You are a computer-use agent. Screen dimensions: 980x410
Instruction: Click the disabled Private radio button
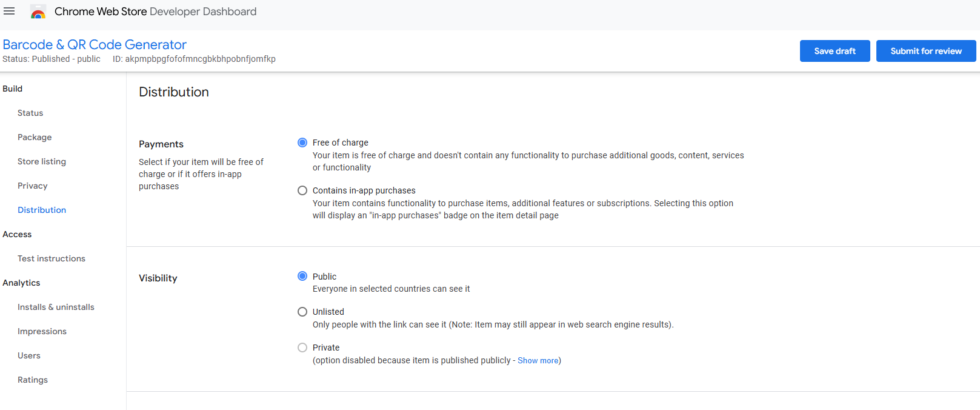click(302, 348)
